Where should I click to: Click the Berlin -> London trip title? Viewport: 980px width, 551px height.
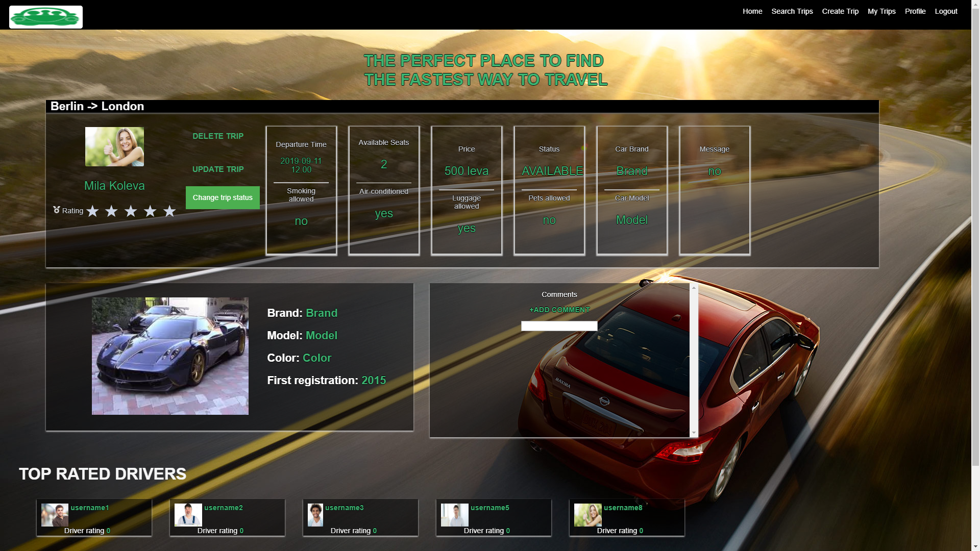pyautogui.click(x=97, y=106)
